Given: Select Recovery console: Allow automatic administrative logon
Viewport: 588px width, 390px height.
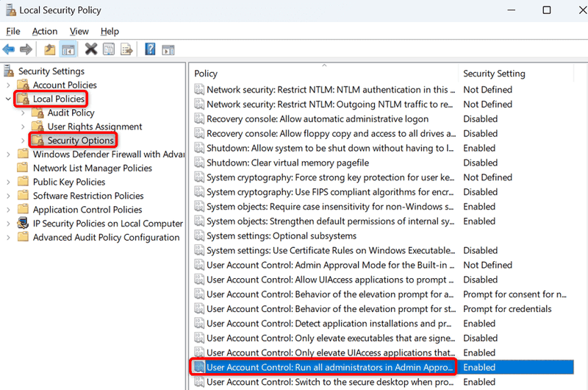Looking at the screenshot, I should 318,118.
